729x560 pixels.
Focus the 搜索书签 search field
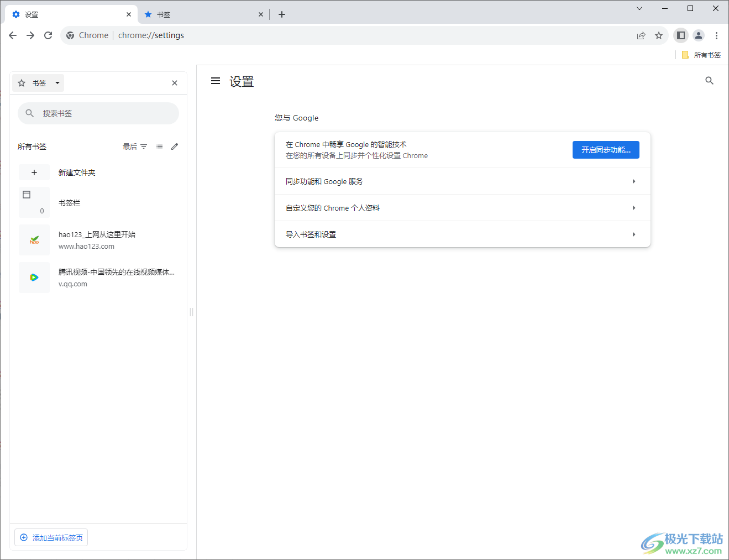[x=98, y=113]
